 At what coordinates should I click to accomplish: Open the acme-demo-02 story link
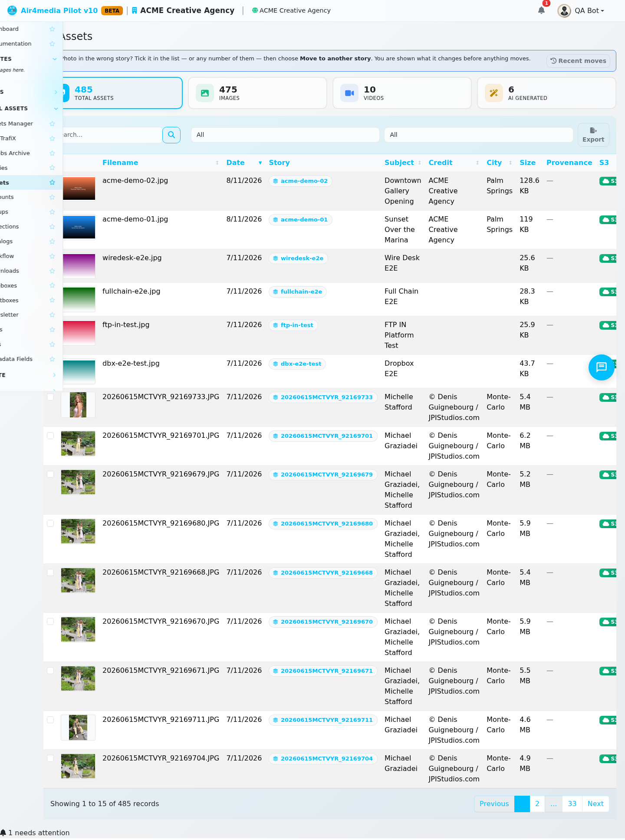pyautogui.click(x=300, y=181)
